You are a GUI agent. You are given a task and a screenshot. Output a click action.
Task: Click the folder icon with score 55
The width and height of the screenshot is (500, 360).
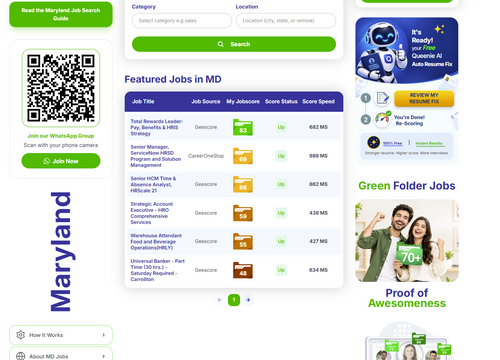click(243, 241)
